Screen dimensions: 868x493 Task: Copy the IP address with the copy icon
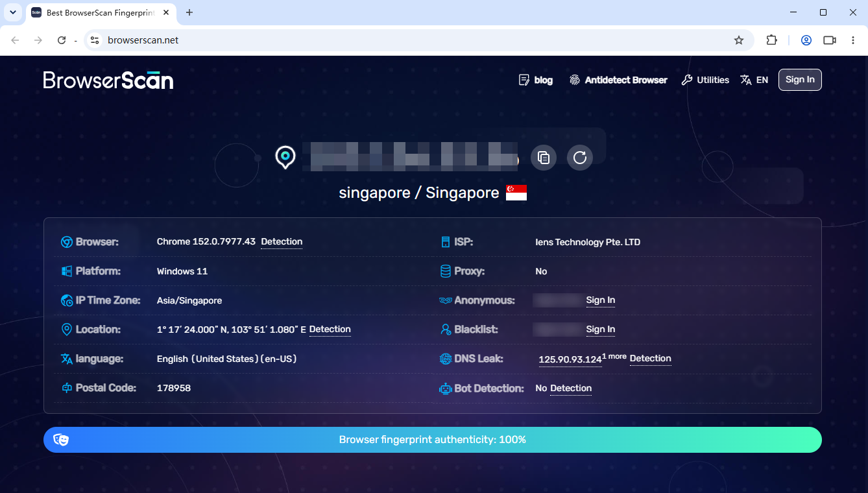[544, 158]
